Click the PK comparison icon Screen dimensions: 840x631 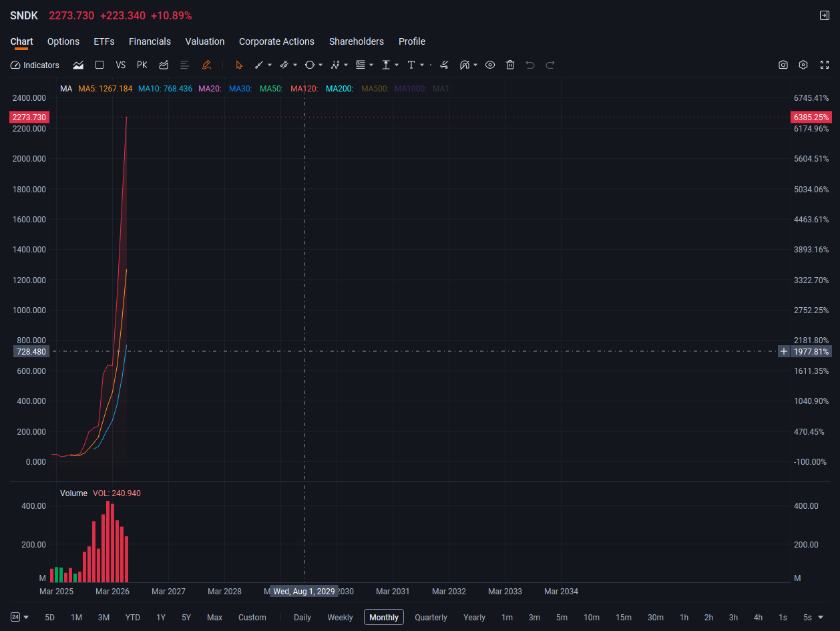[142, 65]
